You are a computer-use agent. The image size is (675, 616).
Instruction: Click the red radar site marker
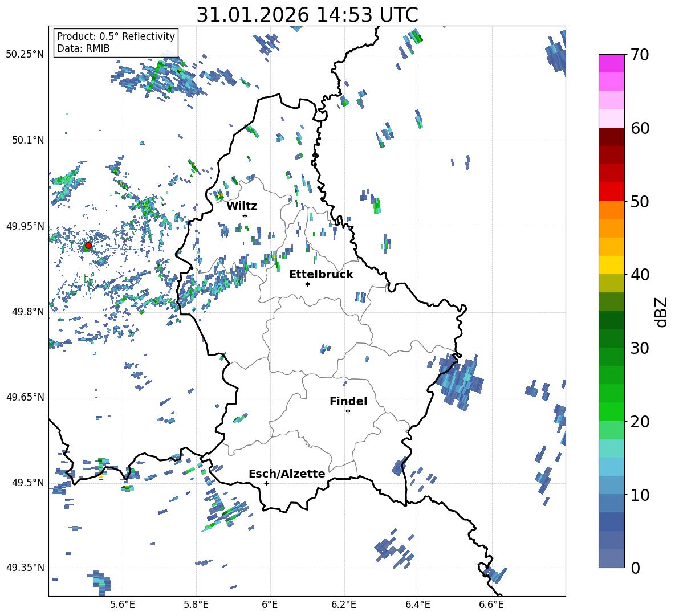[88, 246]
